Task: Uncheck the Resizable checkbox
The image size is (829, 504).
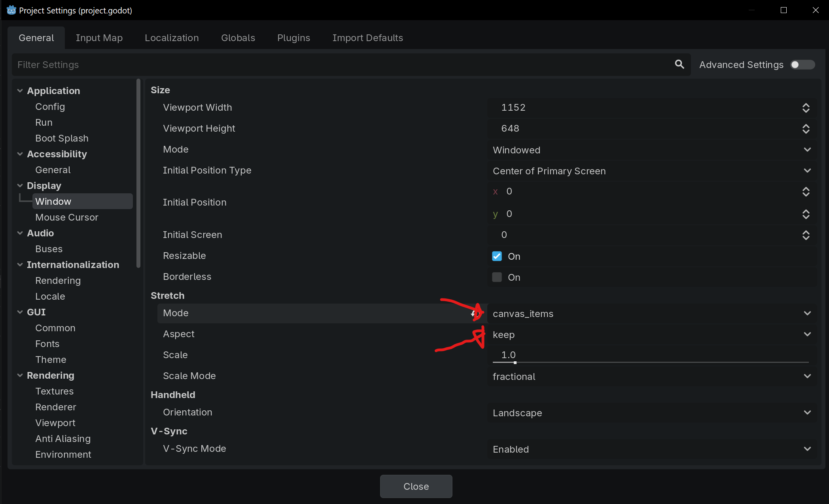Action: pos(497,256)
